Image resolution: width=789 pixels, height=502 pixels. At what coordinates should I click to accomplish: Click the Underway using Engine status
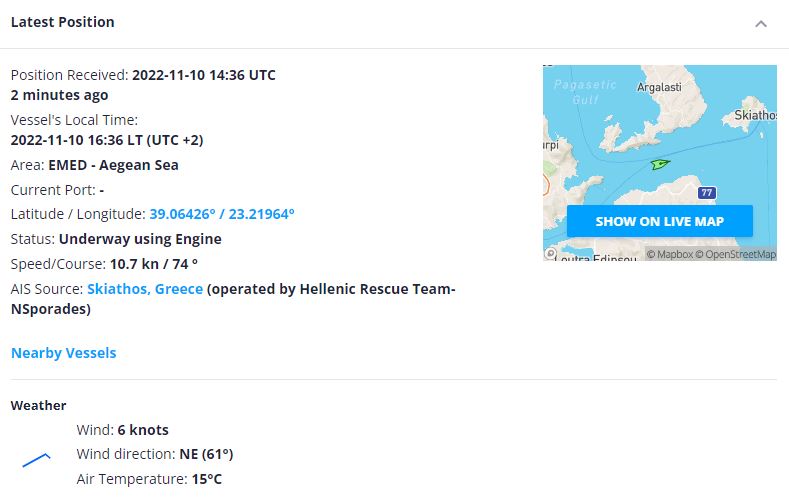coord(140,239)
